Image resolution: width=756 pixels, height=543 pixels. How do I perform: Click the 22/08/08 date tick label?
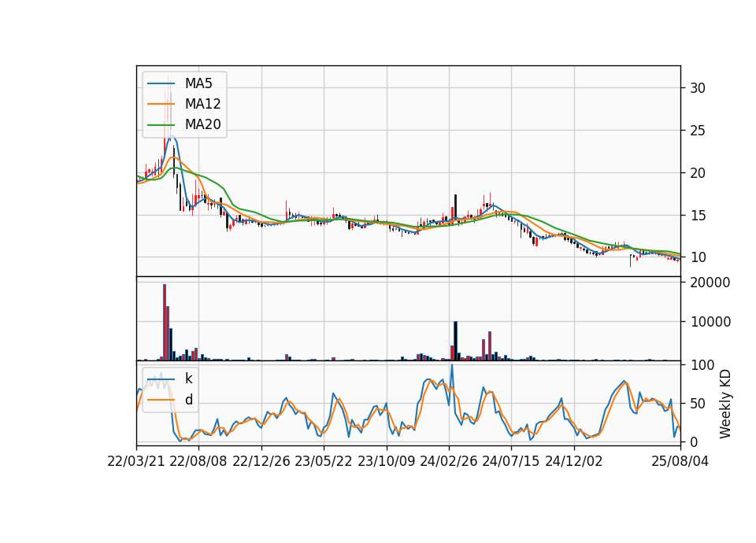198,461
